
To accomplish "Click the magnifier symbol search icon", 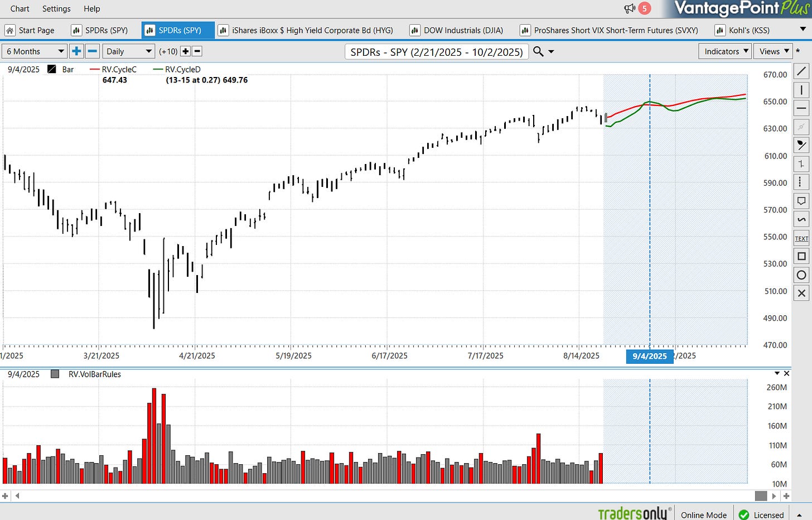I will pyautogui.click(x=538, y=51).
